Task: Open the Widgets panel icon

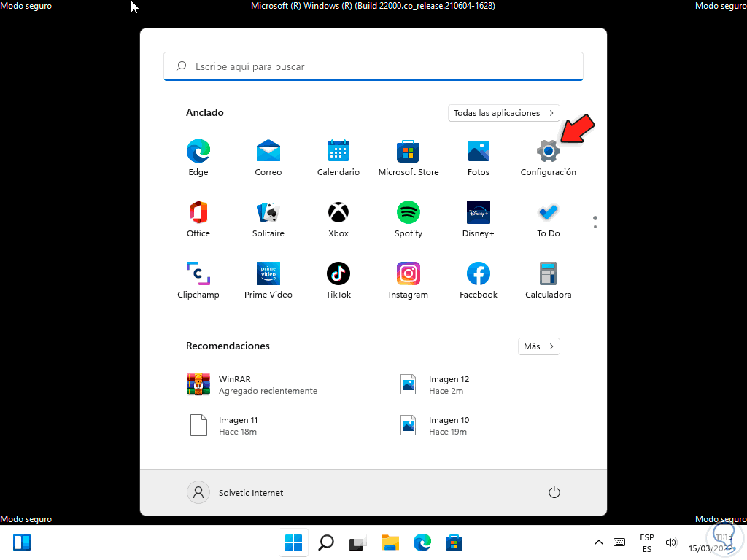Action: [x=22, y=542]
